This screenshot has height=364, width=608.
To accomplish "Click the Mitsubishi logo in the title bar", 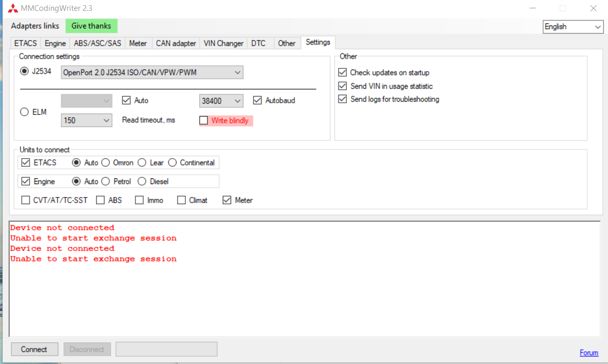I will point(13,8).
